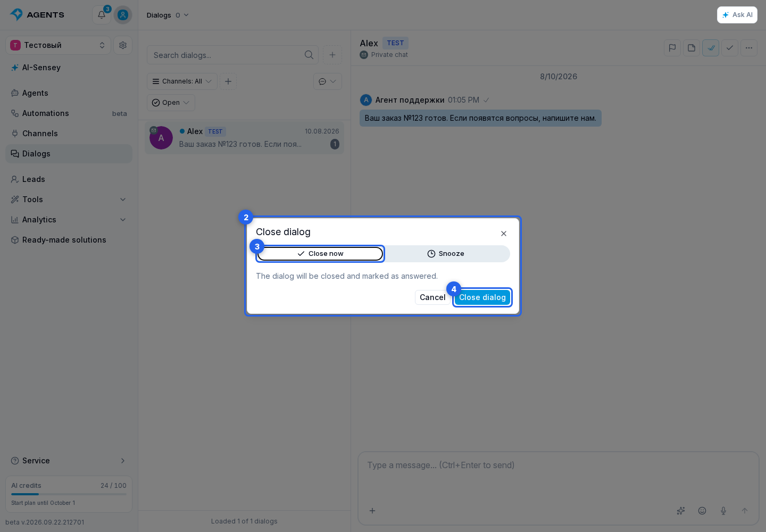766x532 pixels.
Task: Open Automations in the sidebar
Action: click(69, 113)
